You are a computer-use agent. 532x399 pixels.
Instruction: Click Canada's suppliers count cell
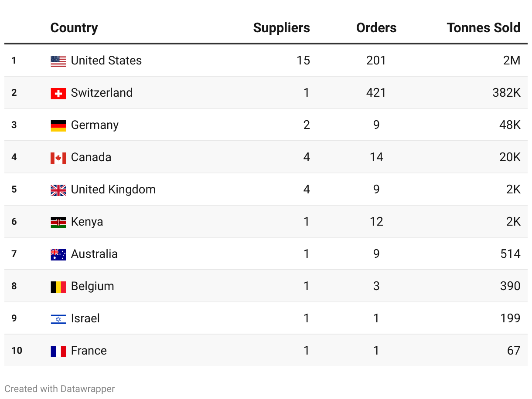pyautogui.click(x=307, y=157)
